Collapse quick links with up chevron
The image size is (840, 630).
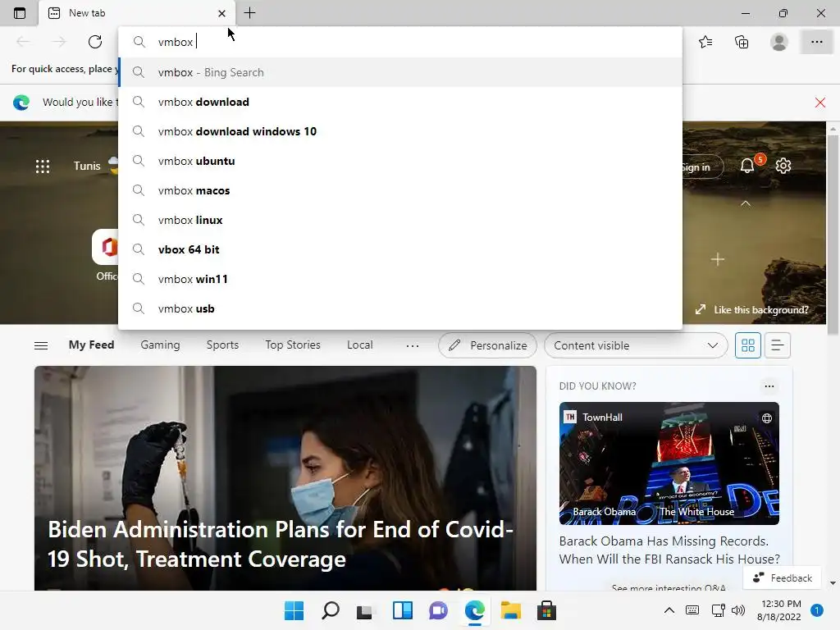746,203
